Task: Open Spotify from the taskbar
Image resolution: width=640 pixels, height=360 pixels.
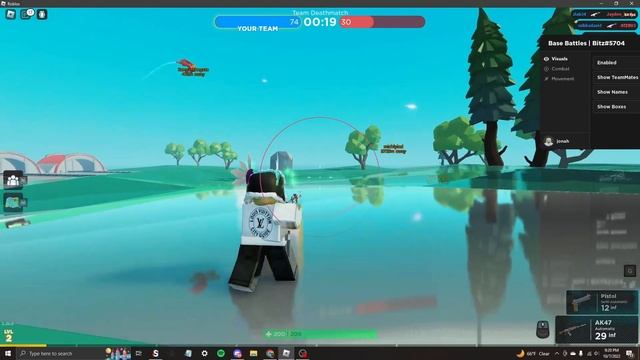Action: [221, 353]
